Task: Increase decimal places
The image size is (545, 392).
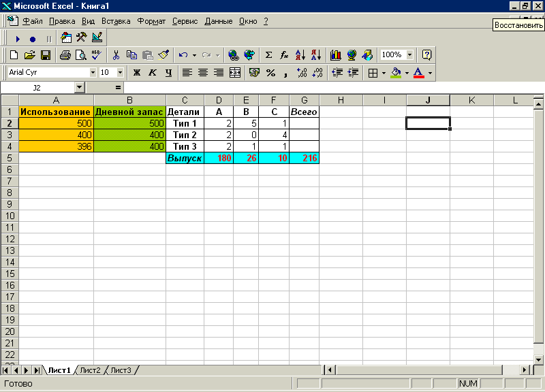Action: [302, 73]
